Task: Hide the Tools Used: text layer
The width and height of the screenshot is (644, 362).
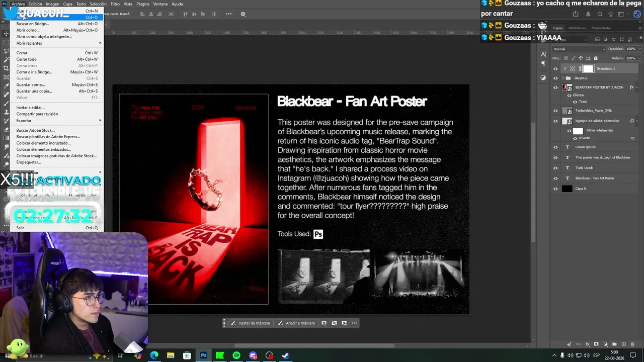Action: (555, 168)
